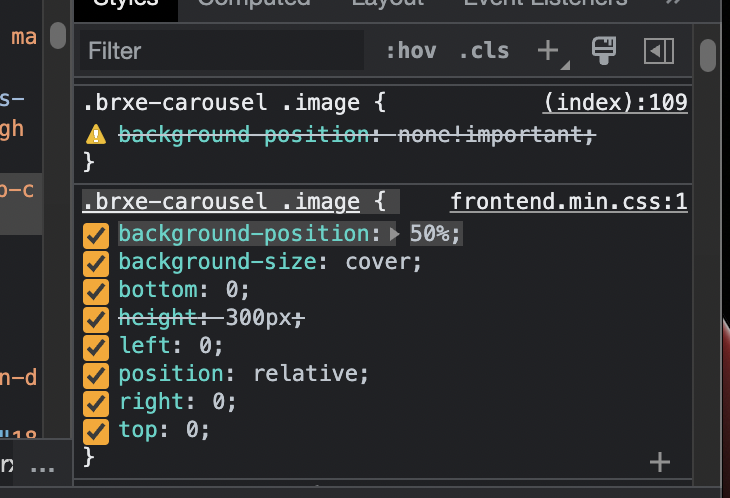
Task: Switch to the Computed tab
Action: 254,3
